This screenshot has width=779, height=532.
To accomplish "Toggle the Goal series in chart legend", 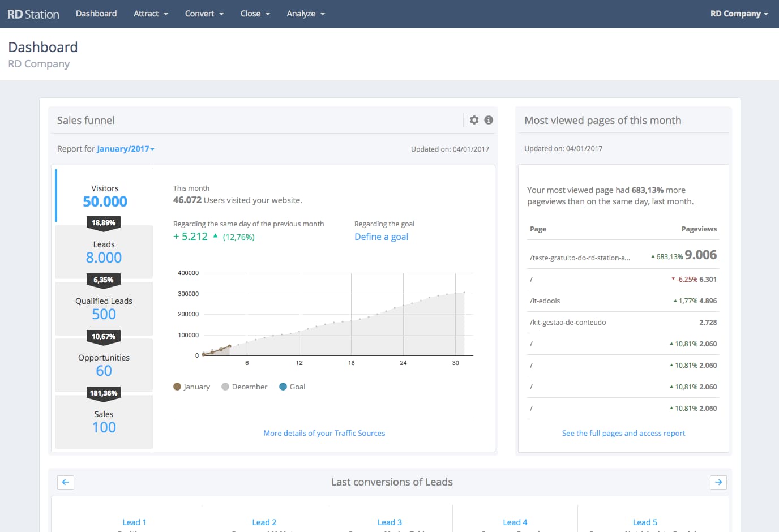I will [x=292, y=387].
